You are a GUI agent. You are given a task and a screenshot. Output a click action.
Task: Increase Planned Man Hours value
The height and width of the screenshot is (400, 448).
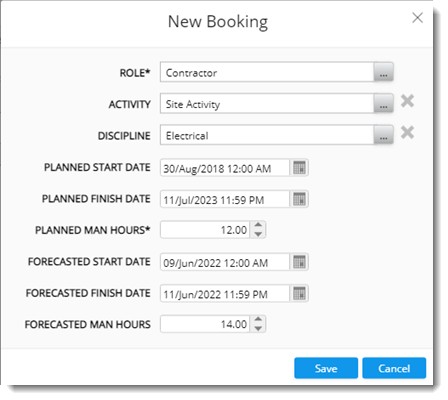258,225
